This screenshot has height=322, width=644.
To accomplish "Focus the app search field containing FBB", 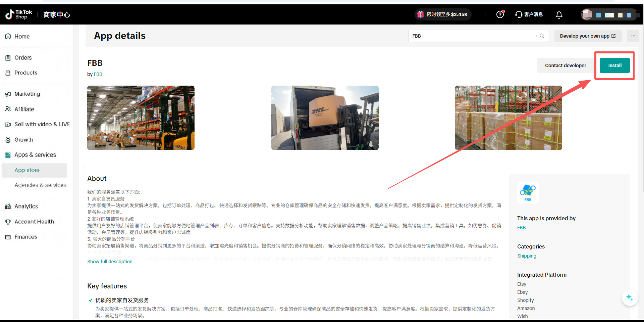I will click(478, 36).
